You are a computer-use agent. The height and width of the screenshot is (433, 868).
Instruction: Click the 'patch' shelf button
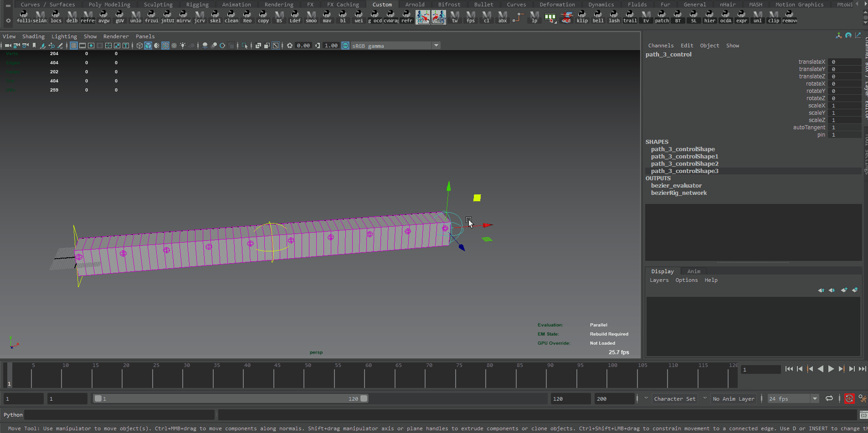[662, 17]
